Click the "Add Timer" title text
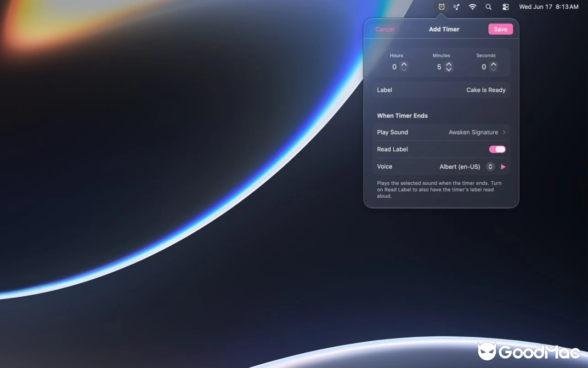588x368 pixels. click(444, 29)
